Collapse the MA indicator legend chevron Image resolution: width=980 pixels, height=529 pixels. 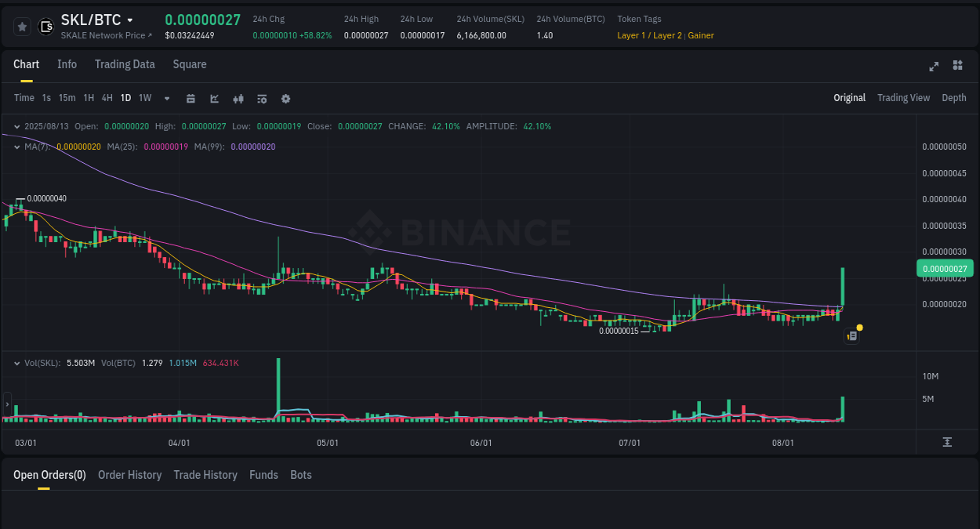tap(17, 147)
